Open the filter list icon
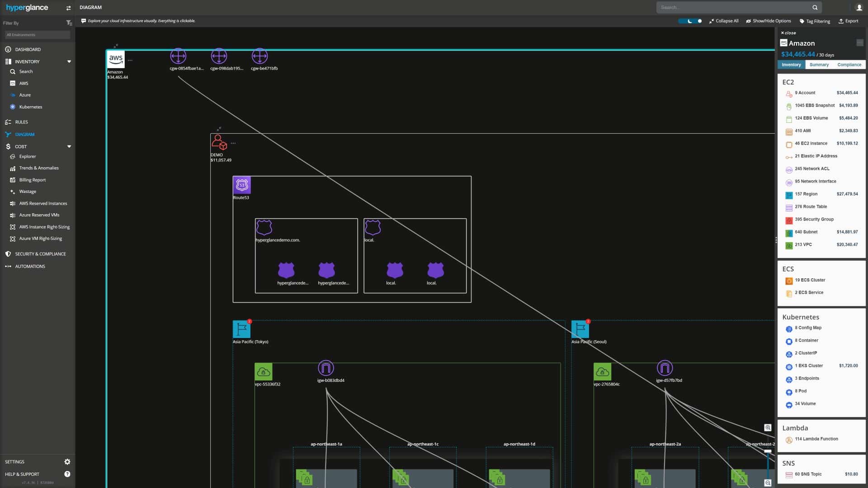The image size is (868, 488). [69, 23]
